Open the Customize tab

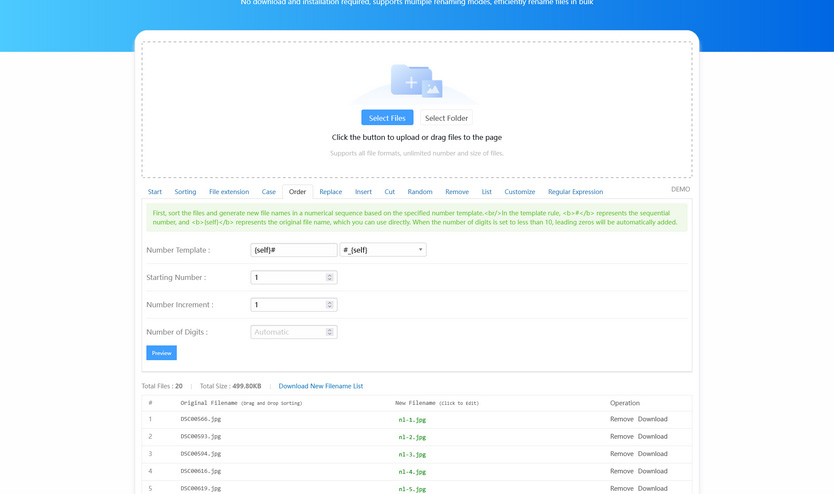(x=519, y=192)
